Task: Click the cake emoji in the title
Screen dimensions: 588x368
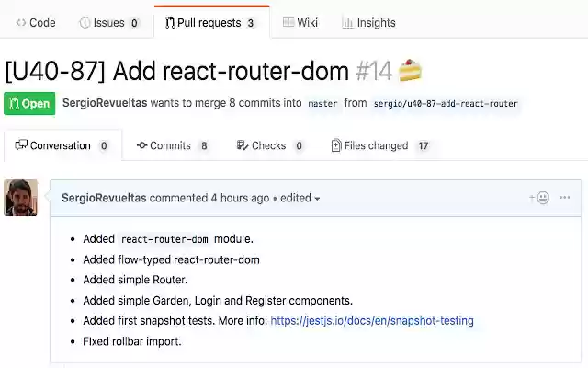Action: [410, 71]
